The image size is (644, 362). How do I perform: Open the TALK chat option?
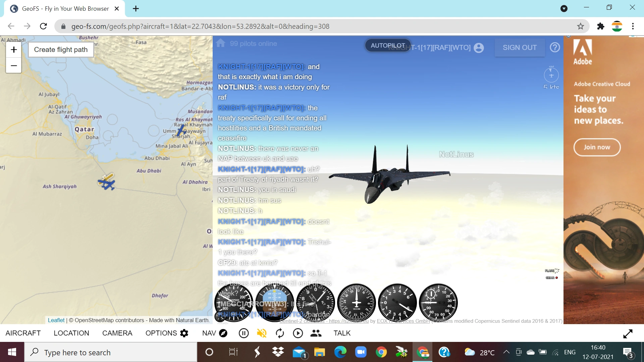[342, 333]
